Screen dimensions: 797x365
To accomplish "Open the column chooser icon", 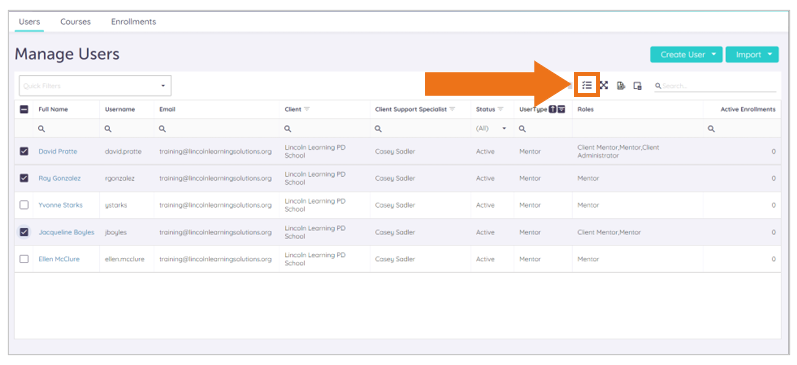I will tap(637, 86).
